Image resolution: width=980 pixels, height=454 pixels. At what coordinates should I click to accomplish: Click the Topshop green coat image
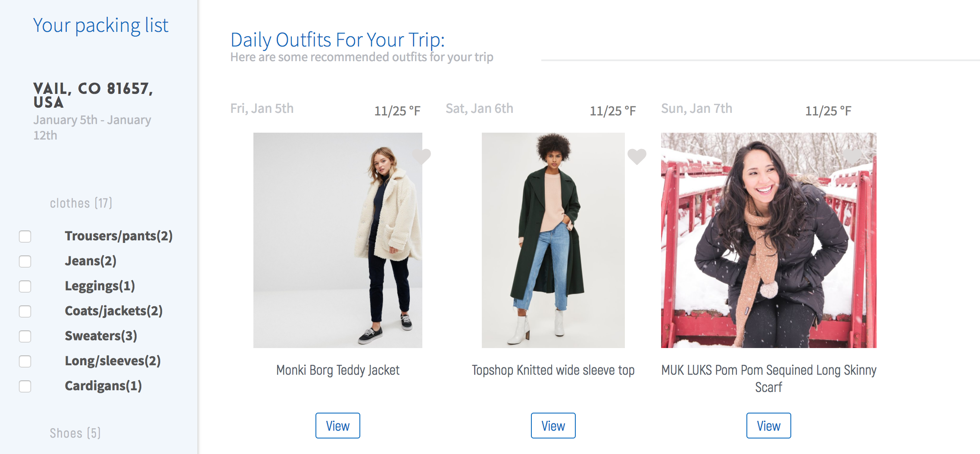coord(553,240)
